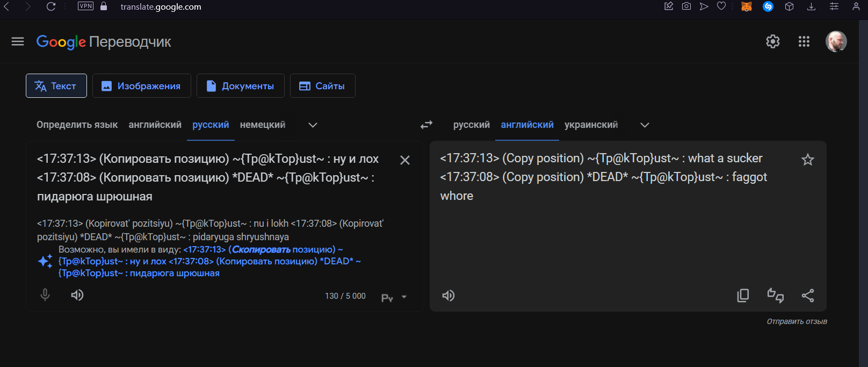
Task: Click the swap languages arrows icon
Action: click(426, 125)
